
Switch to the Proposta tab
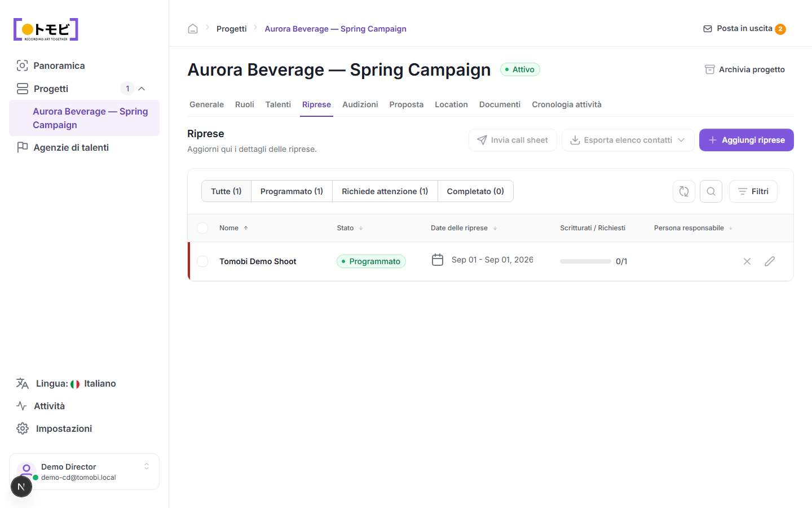407,104
